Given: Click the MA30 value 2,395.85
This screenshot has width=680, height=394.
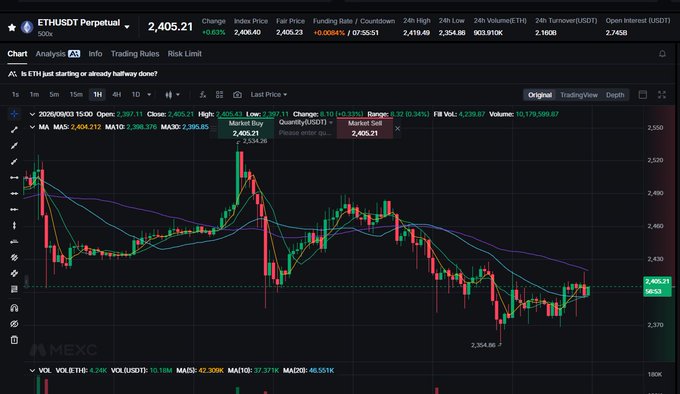Looking at the screenshot, I should [195, 127].
